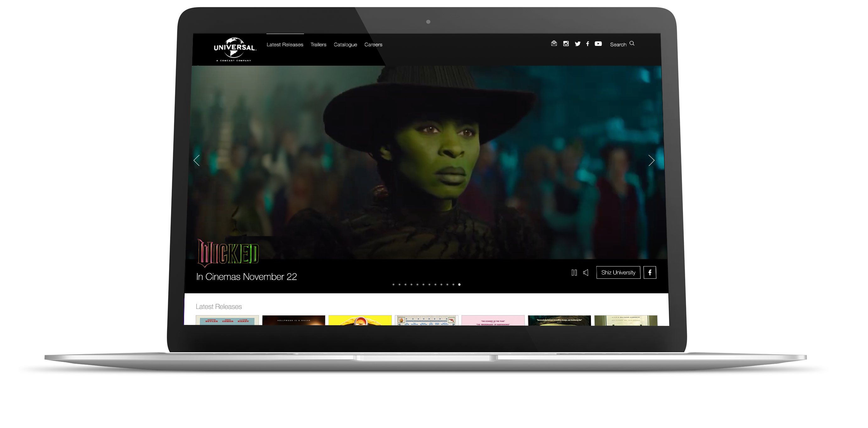
Task: Go to the Careers page
Action: (373, 45)
